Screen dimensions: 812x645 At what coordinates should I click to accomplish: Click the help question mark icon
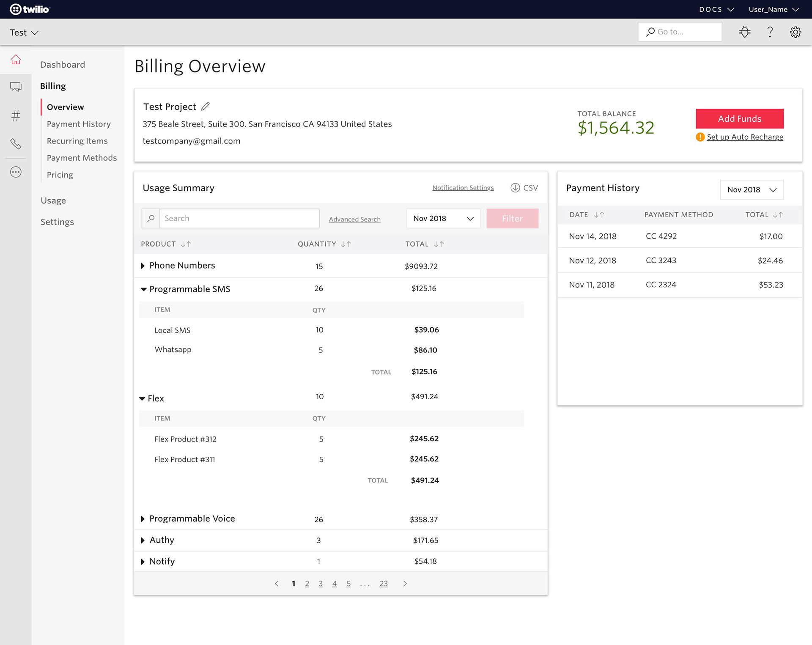770,32
